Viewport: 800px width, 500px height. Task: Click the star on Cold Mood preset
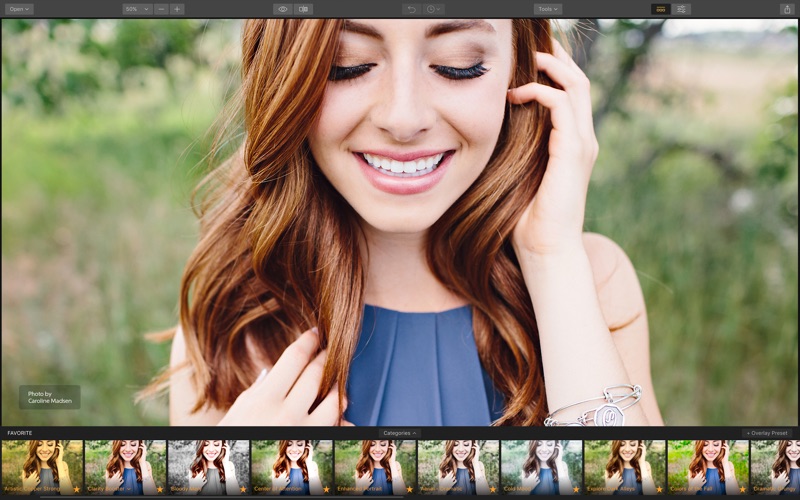click(x=575, y=489)
